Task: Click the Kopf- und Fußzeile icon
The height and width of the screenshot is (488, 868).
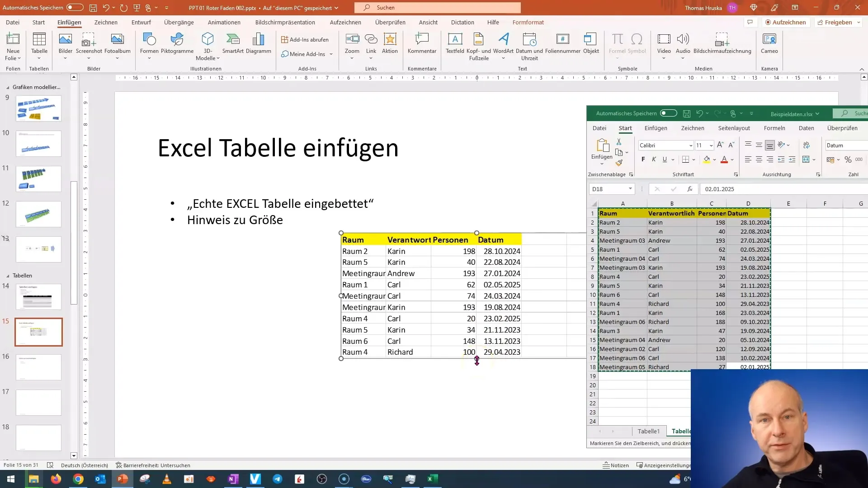Action: [478, 40]
